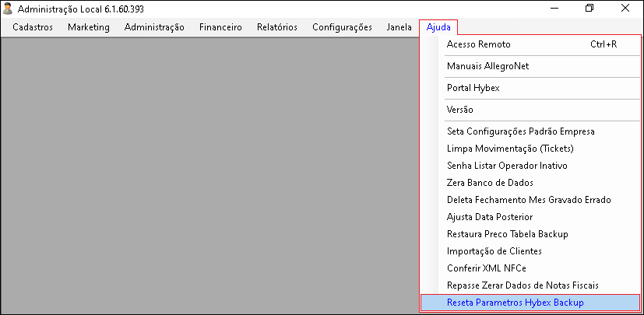This screenshot has height=315, width=644.
Task: Open the Administração menu
Action: [x=154, y=27]
